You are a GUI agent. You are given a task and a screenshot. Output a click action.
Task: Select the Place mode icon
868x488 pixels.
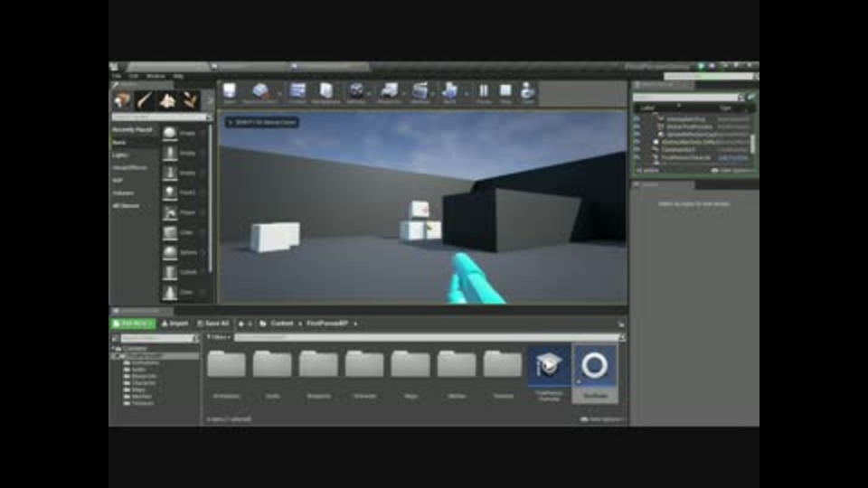[x=122, y=100]
